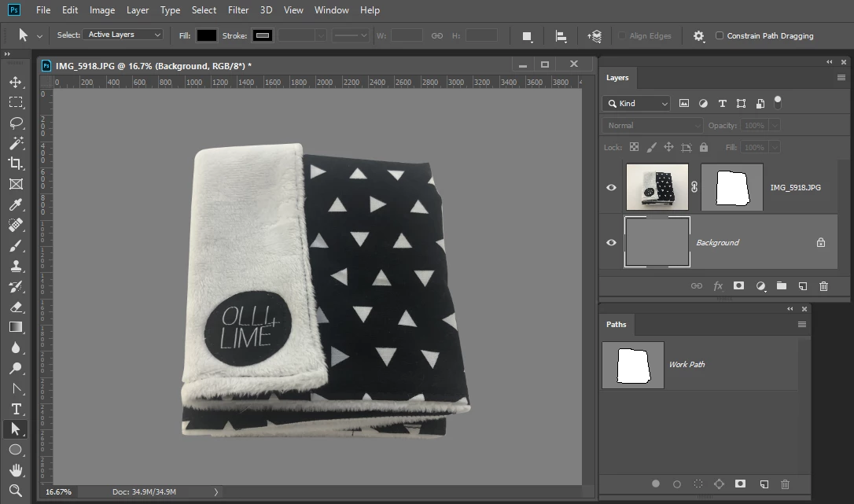The height and width of the screenshot is (504, 854).
Task: Create a new group folder
Action: (x=782, y=286)
